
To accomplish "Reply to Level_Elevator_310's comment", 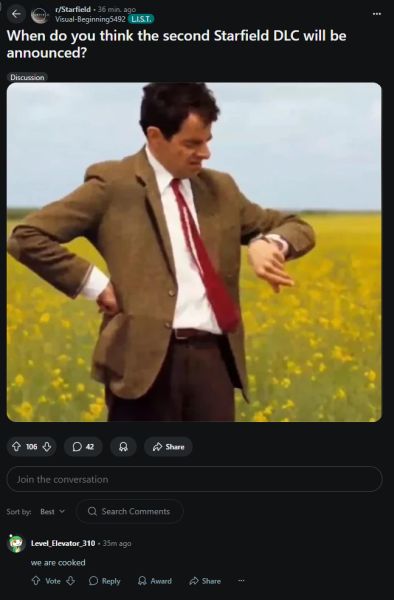I will click(104, 581).
